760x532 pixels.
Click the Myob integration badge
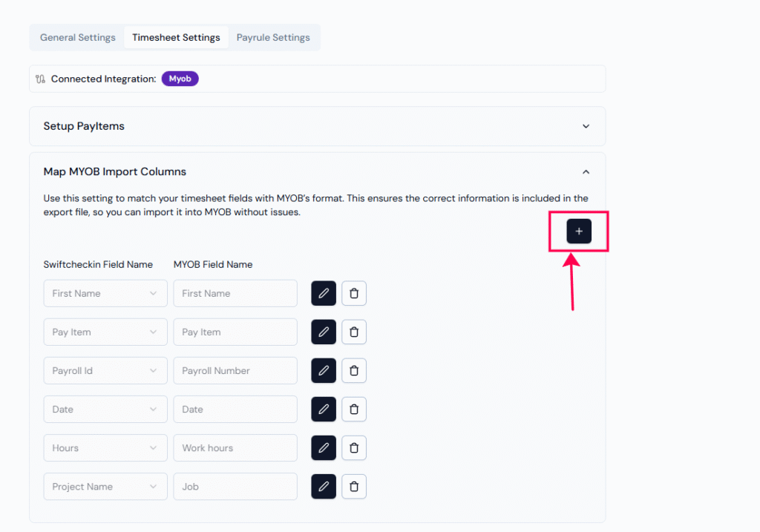tap(180, 79)
